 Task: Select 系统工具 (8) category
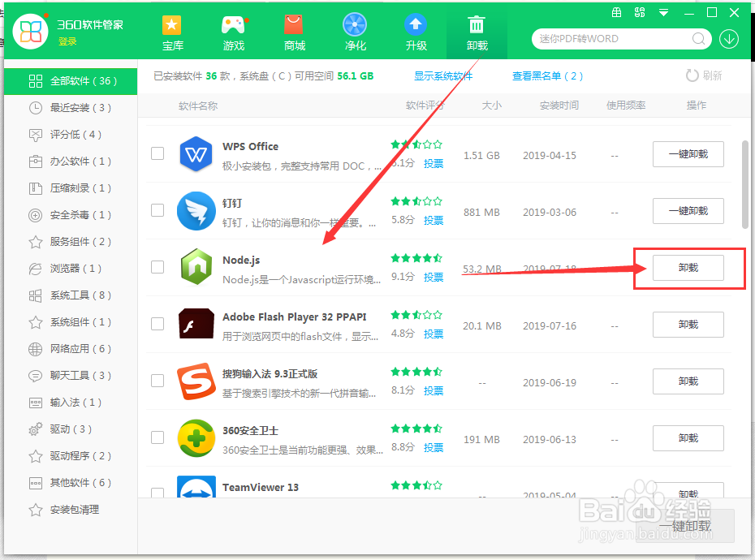71,295
